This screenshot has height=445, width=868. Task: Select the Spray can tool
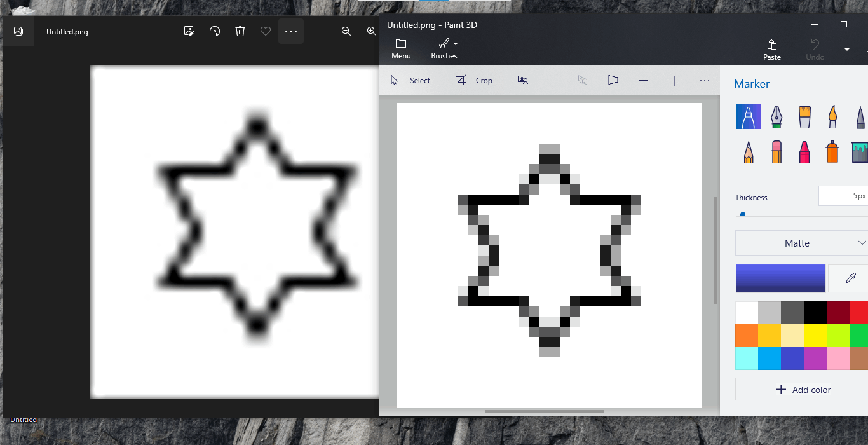832,152
